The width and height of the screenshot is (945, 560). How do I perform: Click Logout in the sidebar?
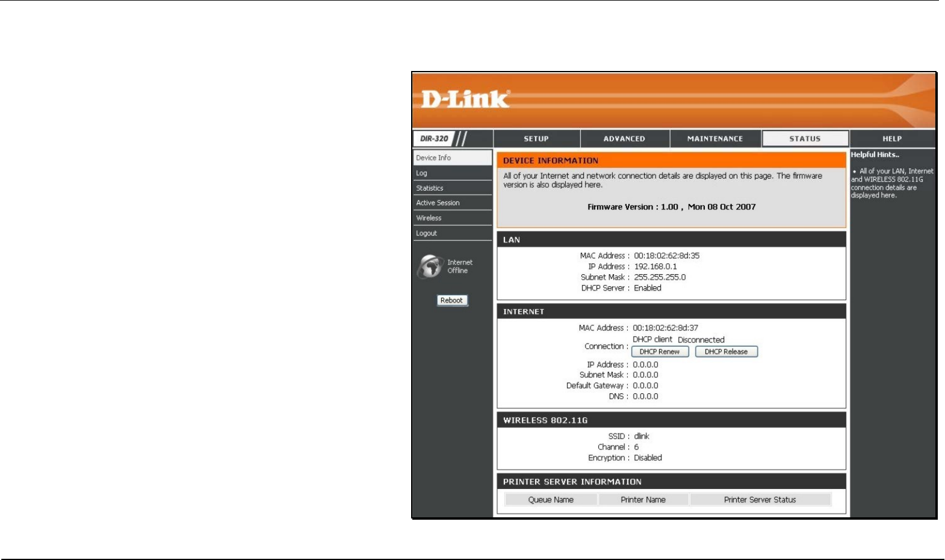click(453, 233)
